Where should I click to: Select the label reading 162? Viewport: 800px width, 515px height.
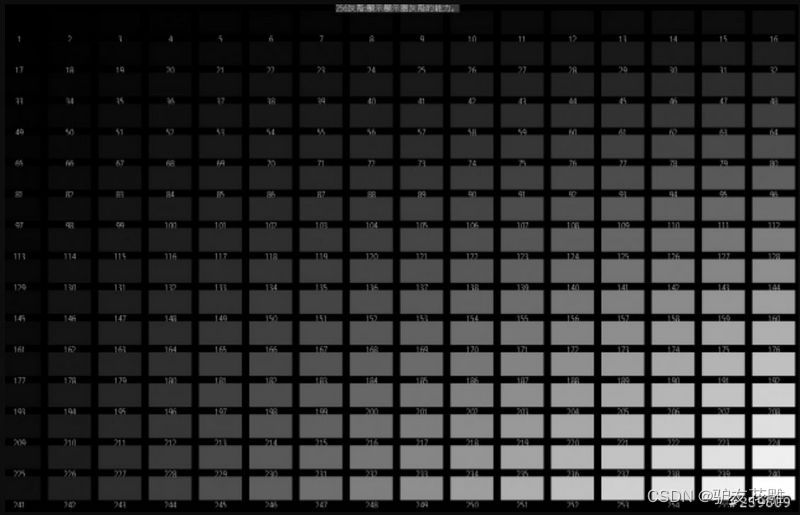click(69, 350)
